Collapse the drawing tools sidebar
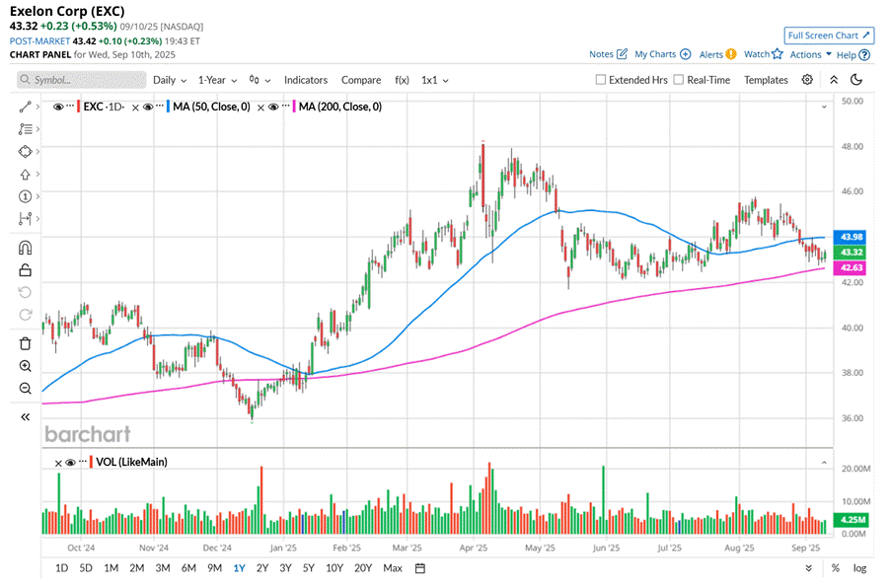This screenshot has width=890, height=588. click(25, 417)
